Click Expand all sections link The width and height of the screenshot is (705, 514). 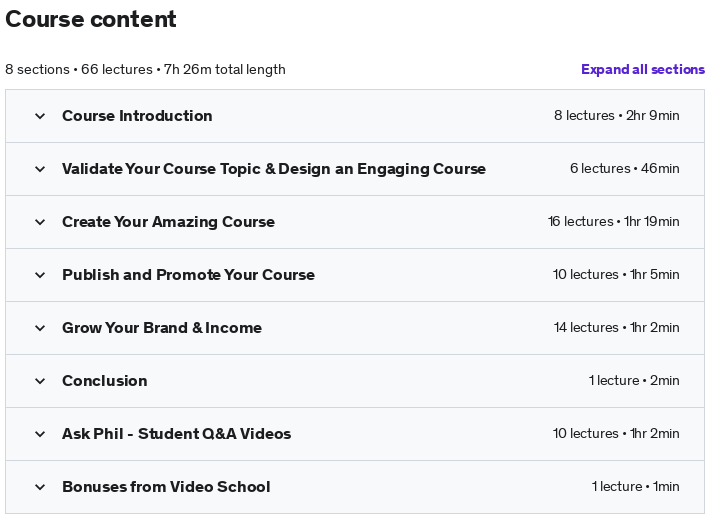pyautogui.click(x=643, y=69)
